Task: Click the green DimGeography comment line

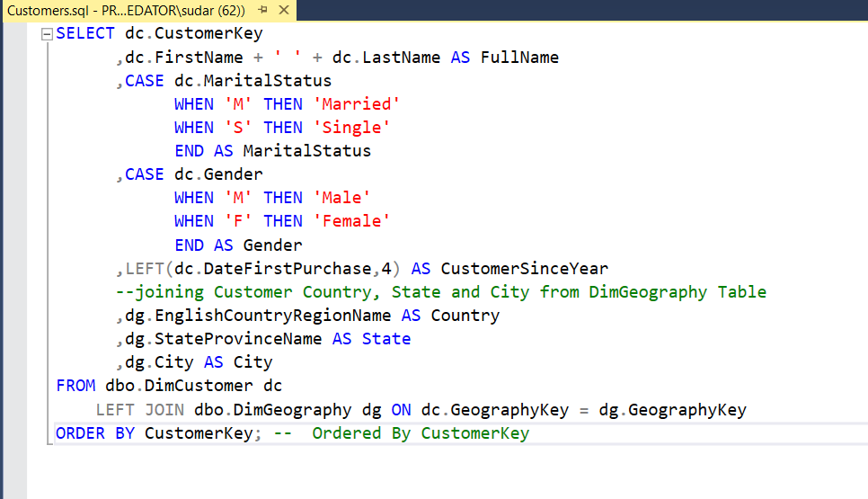Action: (x=440, y=291)
